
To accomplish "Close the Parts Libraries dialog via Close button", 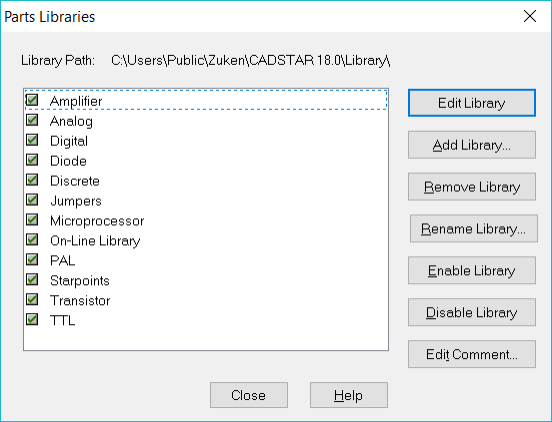I will [249, 395].
